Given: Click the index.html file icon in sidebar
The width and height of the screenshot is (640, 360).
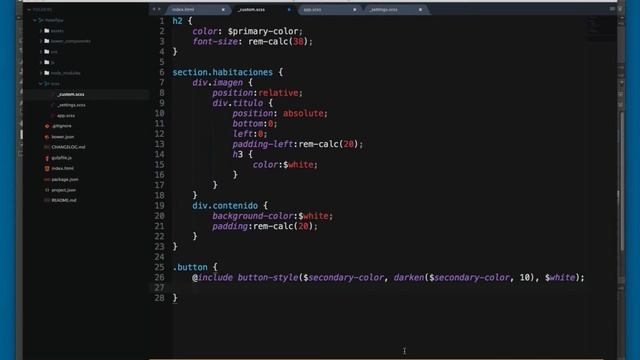Looking at the screenshot, I should pyautogui.click(x=47, y=168).
